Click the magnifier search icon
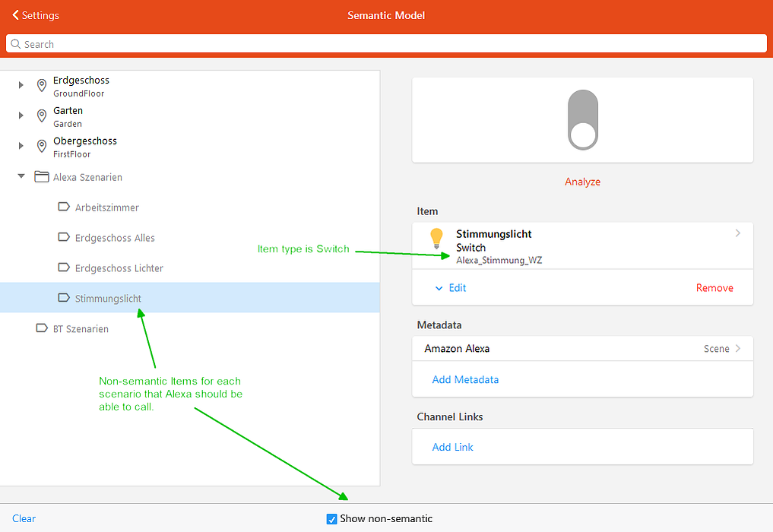This screenshot has width=773, height=532. [x=16, y=44]
